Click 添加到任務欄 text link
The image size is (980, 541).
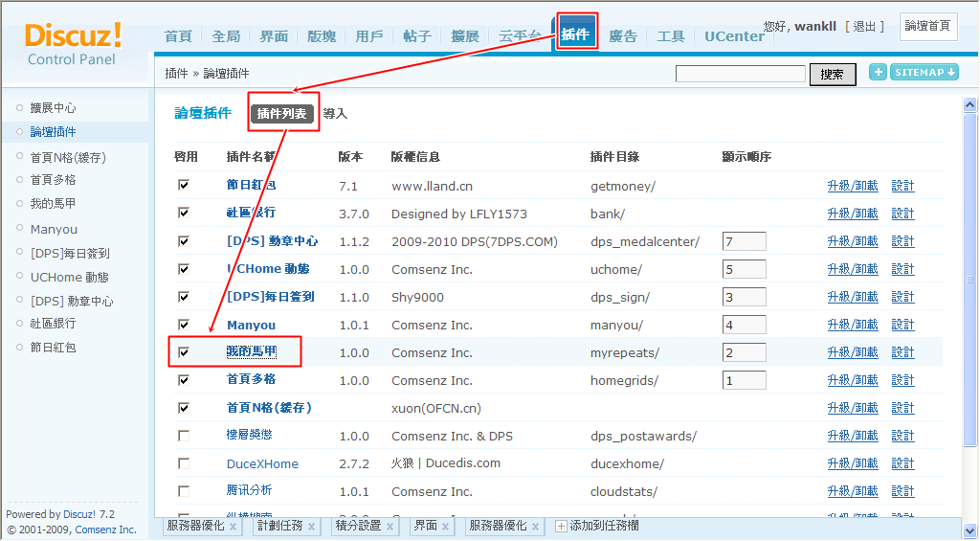[604, 526]
